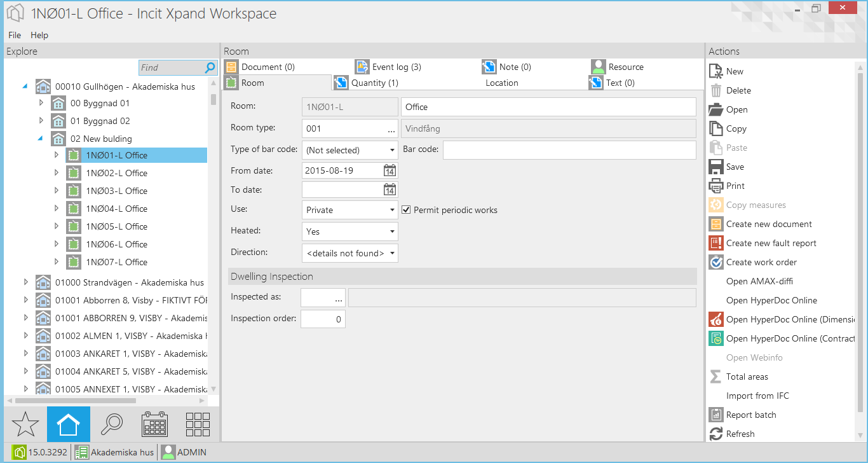Open the Help menu
The height and width of the screenshot is (463, 868).
pos(39,35)
